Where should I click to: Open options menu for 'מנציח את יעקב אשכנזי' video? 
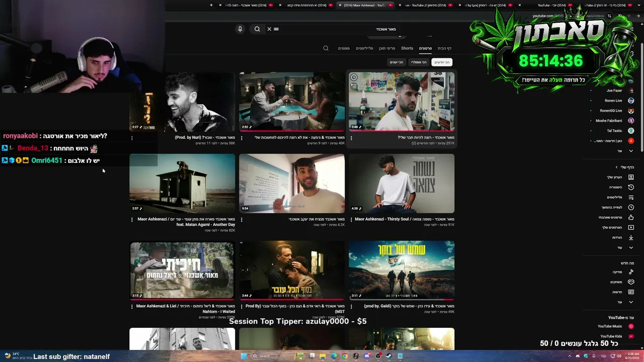click(x=242, y=220)
